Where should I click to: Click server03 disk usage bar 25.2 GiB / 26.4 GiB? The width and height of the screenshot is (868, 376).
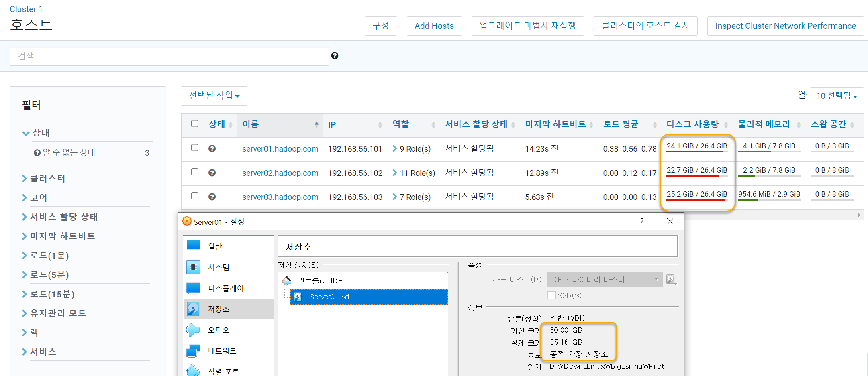click(x=697, y=195)
